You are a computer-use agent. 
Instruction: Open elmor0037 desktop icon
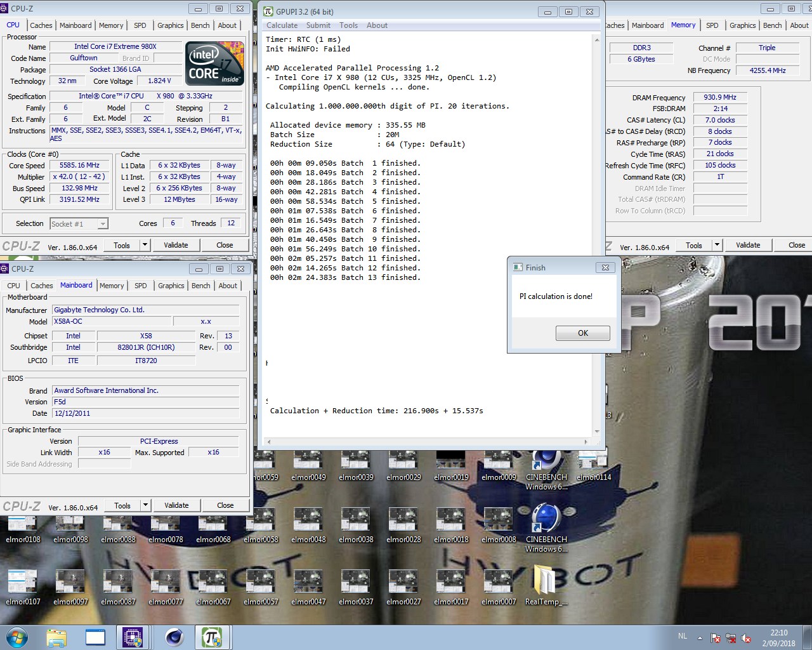356,587
